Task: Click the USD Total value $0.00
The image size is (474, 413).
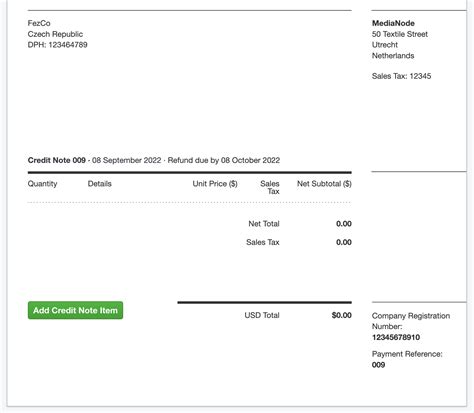Action: click(342, 315)
